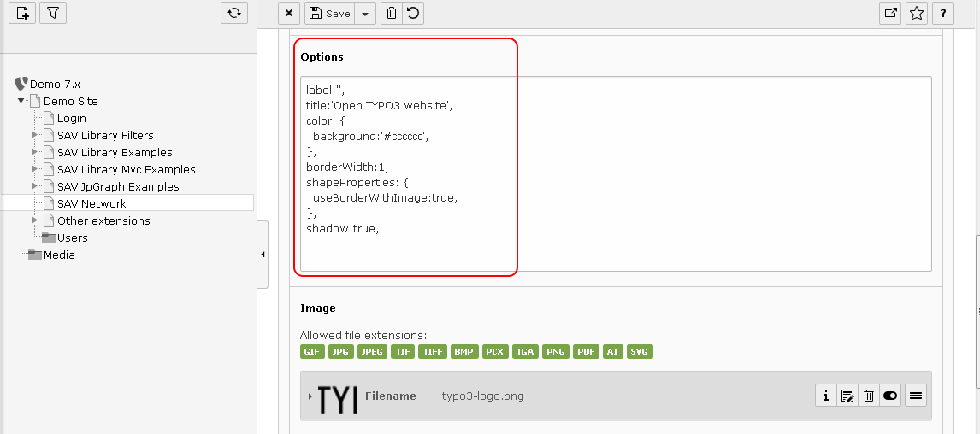The height and width of the screenshot is (434, 980).
Task: Collapse the page tree panel with the arrow
Action: 263,254
